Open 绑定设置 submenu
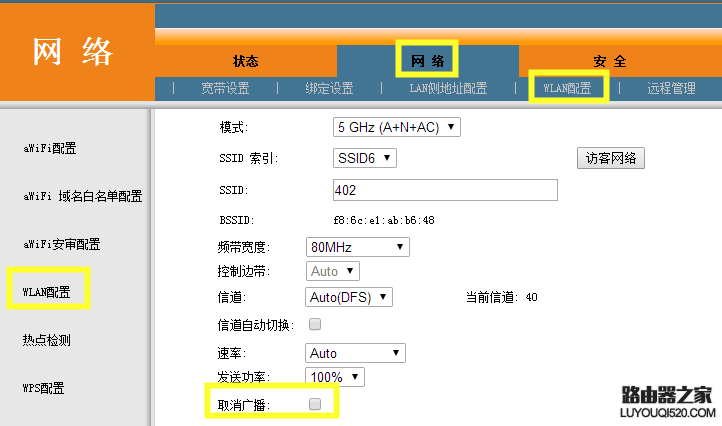 click(329, 88)
